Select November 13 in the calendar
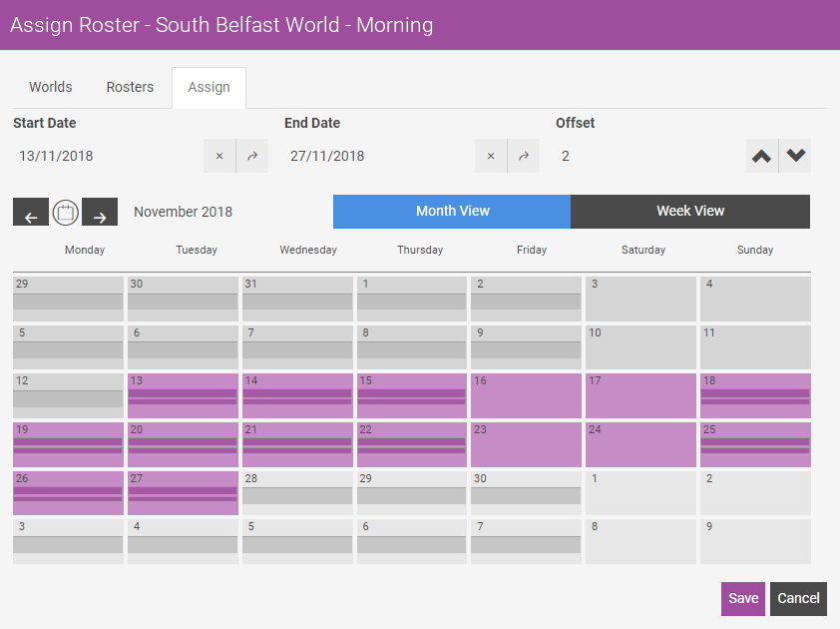Image resolution: width=840 pixels, height=629 pixels. click(183, 395)
